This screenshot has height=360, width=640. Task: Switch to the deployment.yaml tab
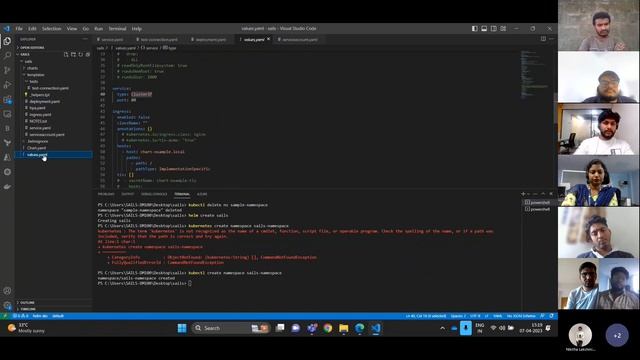pos(210,40)
